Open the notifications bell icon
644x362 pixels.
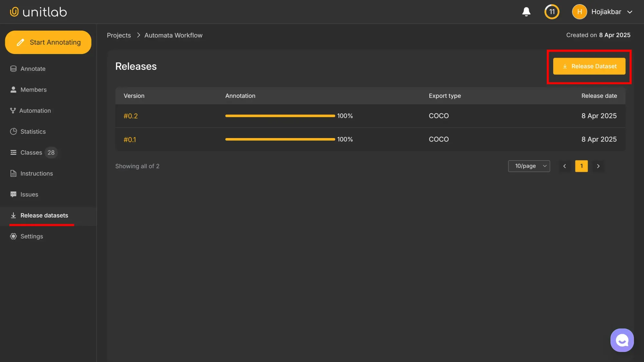point(526,12)
